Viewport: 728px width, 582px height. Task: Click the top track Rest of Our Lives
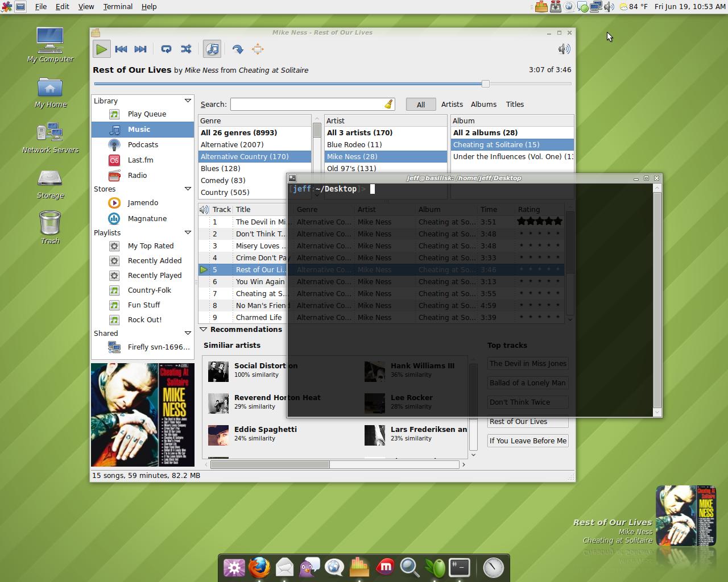point(528,421)
